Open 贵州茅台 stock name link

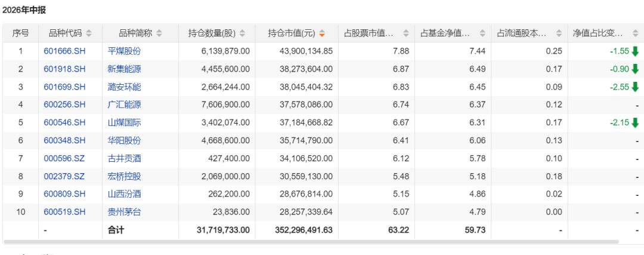click(x=124, y=212)
